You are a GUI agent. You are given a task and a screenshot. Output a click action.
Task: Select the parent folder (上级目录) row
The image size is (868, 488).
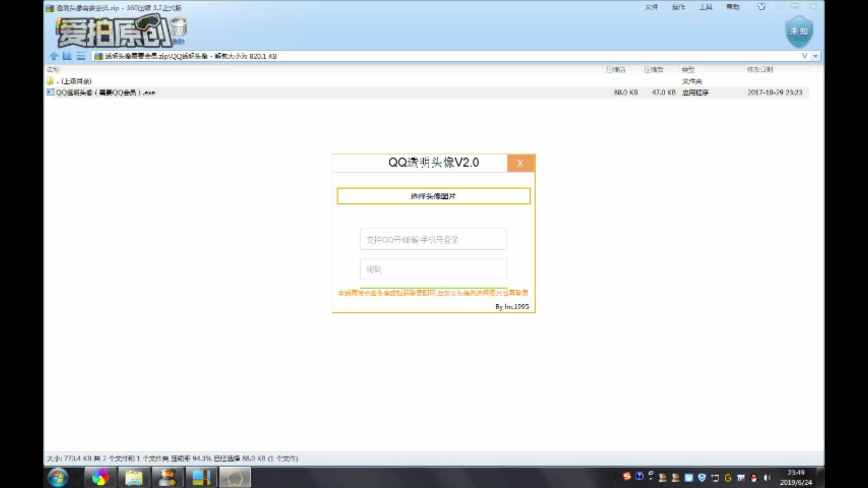pos(426,81)
